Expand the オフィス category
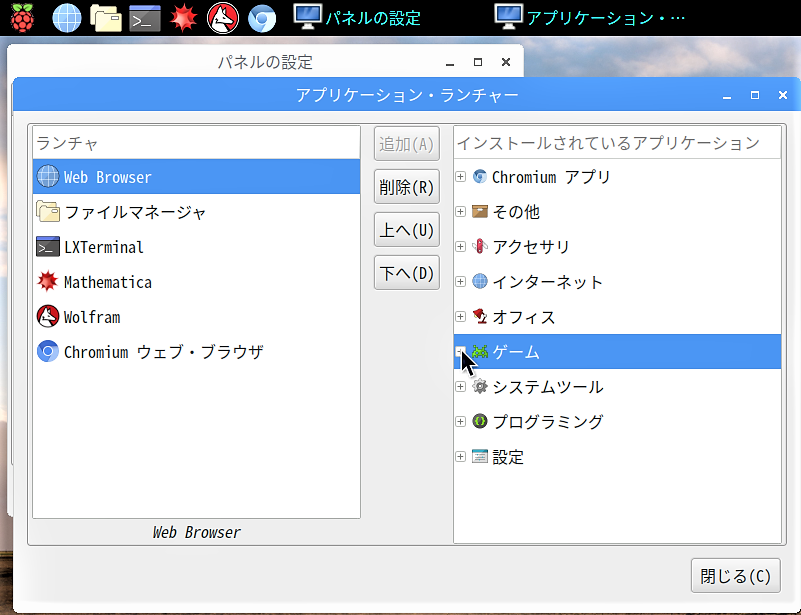 pos(461,317)
